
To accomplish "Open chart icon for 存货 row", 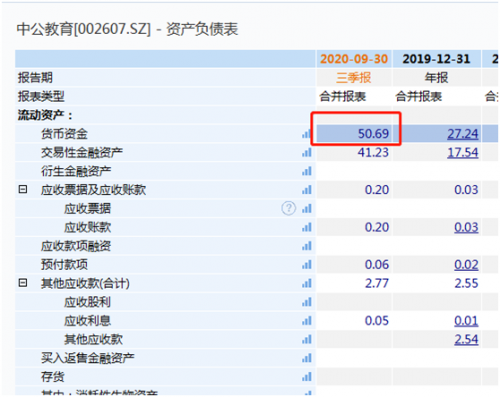I will point(307,377).
